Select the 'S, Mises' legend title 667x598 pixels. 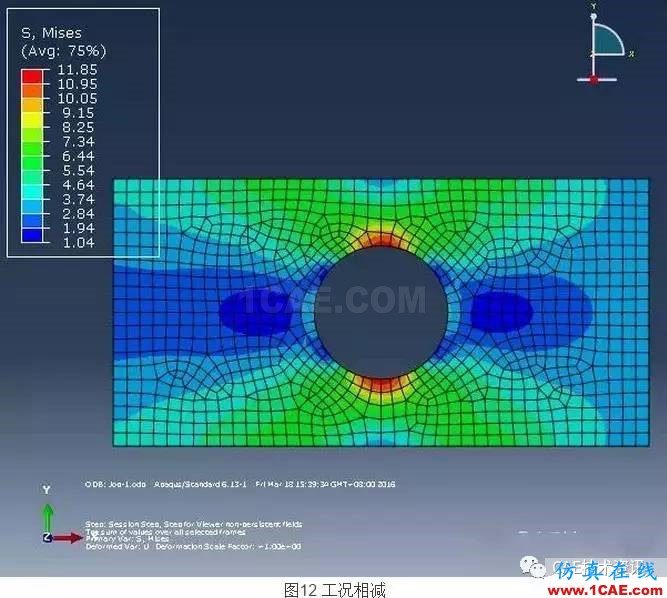51,33
